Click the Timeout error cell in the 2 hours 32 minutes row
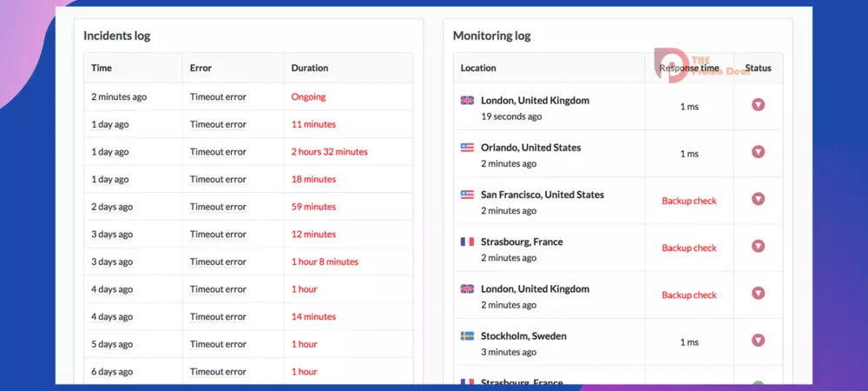 tap(218, 152)
